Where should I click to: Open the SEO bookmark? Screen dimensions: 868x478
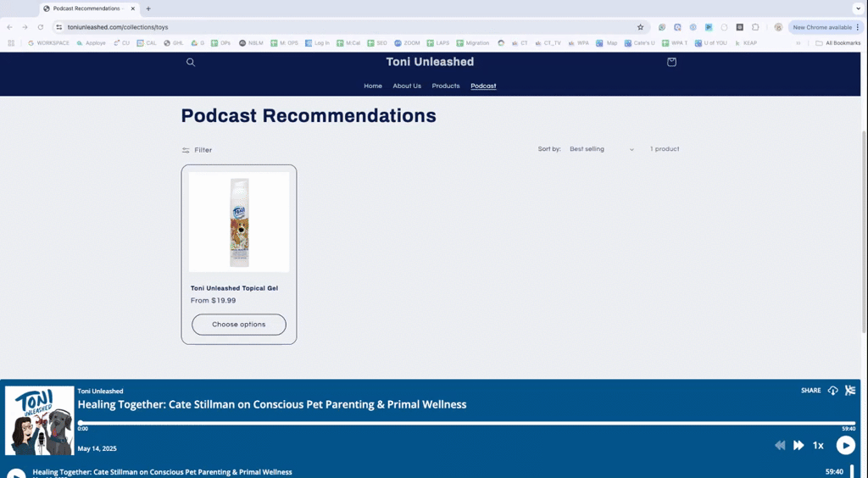click(377, 43)
